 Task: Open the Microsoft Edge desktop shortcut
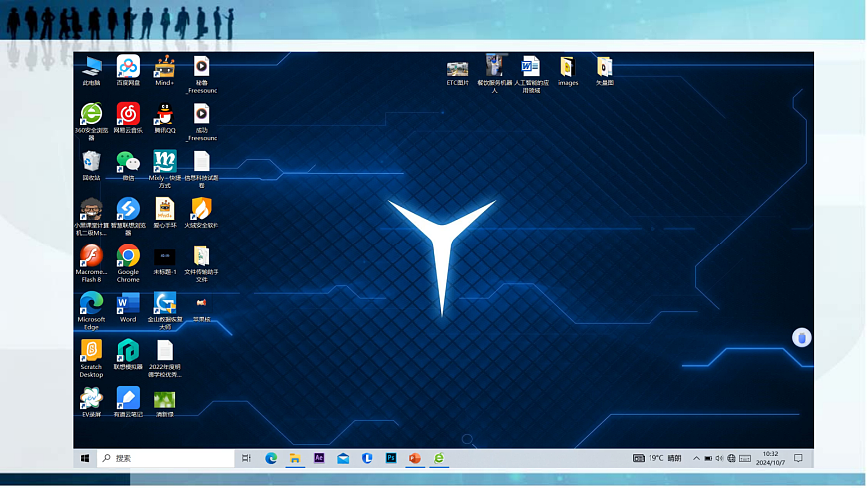tap(91, 304)
